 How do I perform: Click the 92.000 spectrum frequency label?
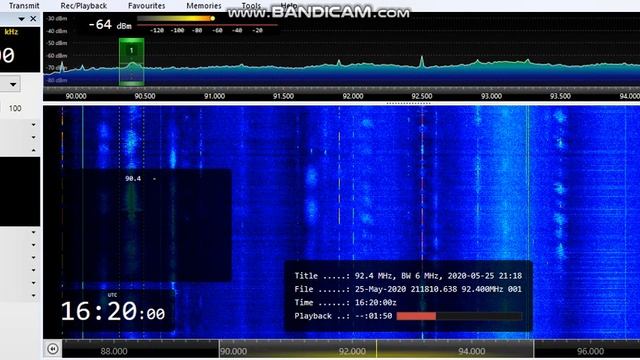pos(353,96)
